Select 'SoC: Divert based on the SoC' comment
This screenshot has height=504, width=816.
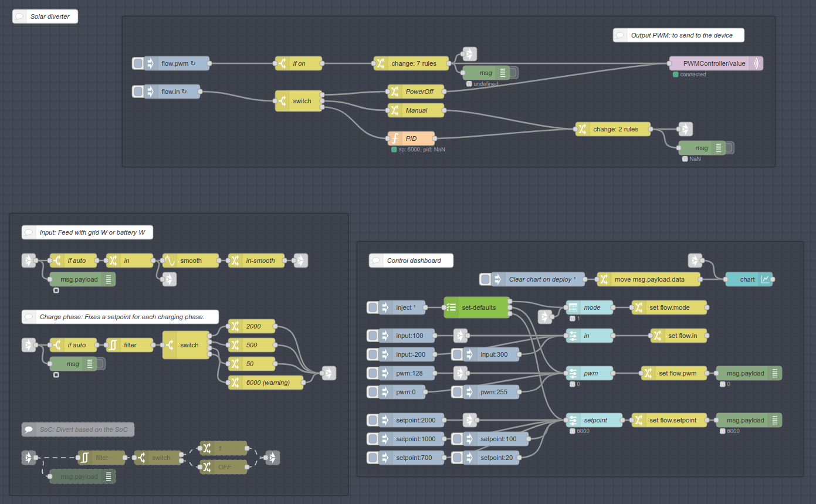(78, 429)
